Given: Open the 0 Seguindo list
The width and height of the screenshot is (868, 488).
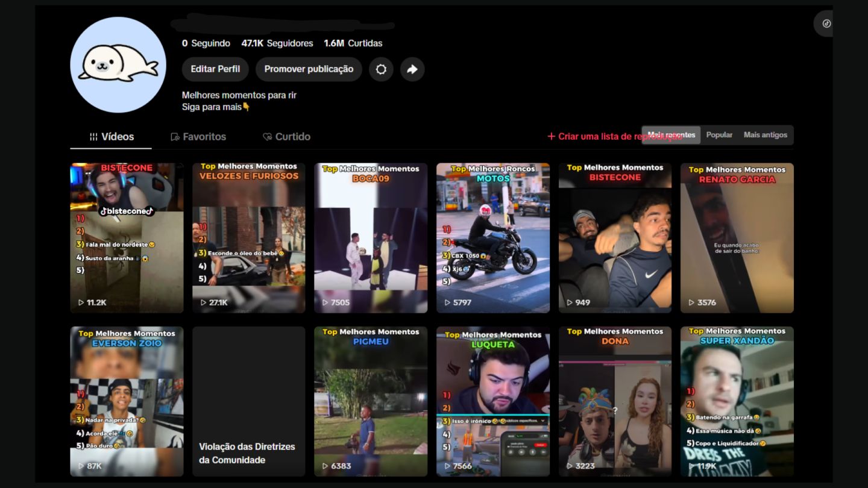Looking at the screenshot, I should (x=206, y=43).
